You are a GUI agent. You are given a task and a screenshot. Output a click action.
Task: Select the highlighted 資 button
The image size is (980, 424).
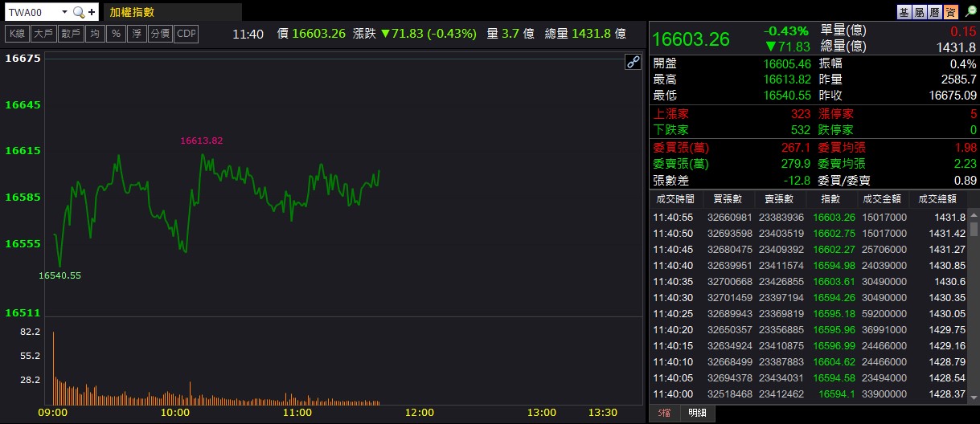951,12
